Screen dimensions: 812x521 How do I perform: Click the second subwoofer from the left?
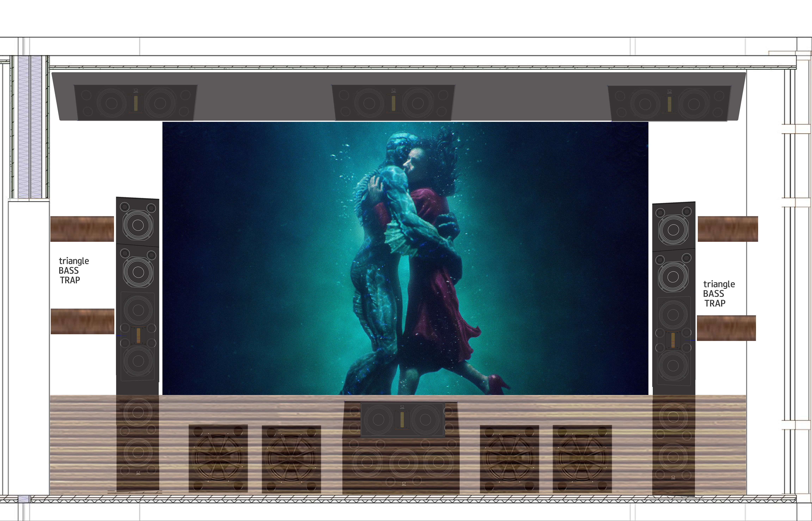pos(291,459)
